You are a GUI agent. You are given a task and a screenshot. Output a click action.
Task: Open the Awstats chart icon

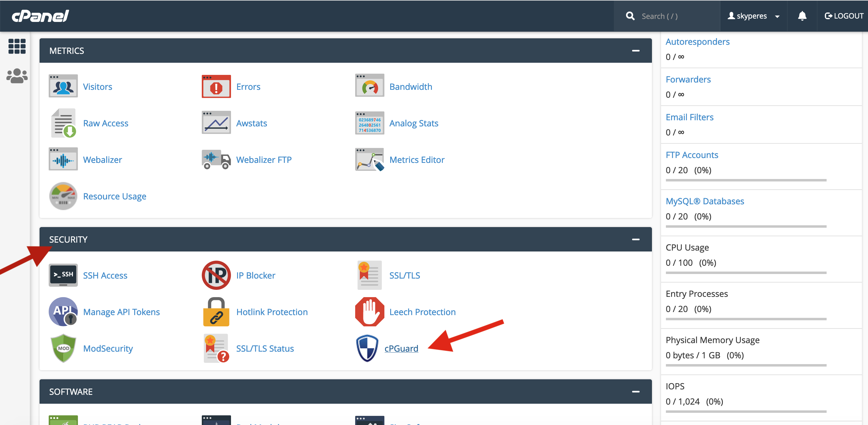tap(216, 123)
